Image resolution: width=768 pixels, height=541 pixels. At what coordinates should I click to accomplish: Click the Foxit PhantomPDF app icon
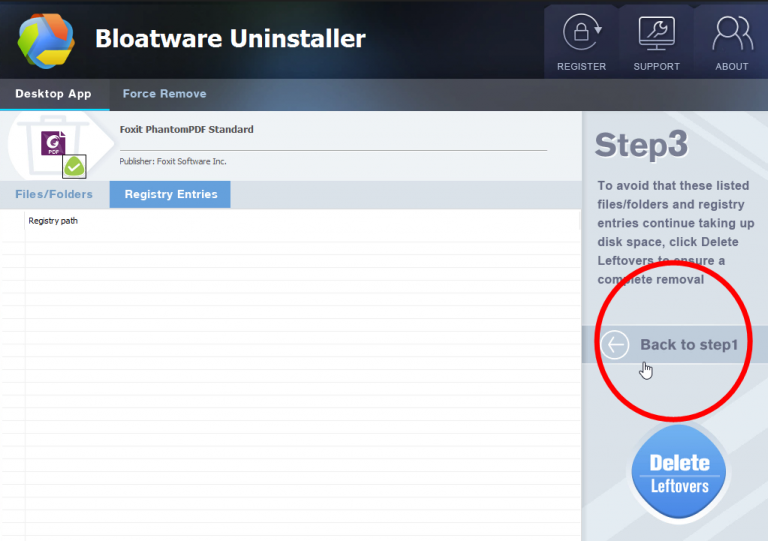54,144
